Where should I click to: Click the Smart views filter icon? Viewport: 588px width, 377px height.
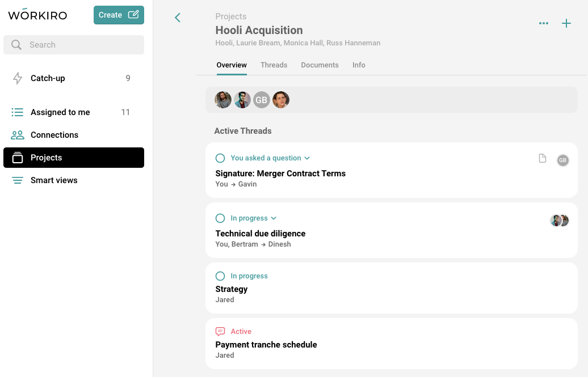point(18,180)
